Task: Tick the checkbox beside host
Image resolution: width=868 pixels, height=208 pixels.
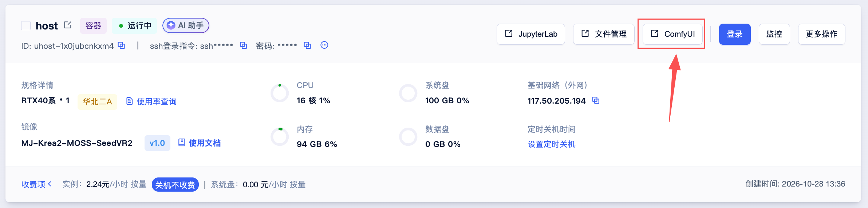Action: (26, 26)
